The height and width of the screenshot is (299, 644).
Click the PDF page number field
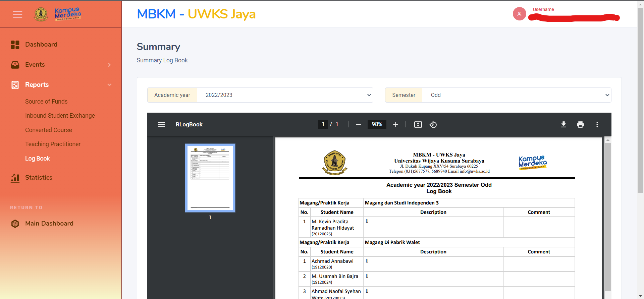[x=323, y=124]
